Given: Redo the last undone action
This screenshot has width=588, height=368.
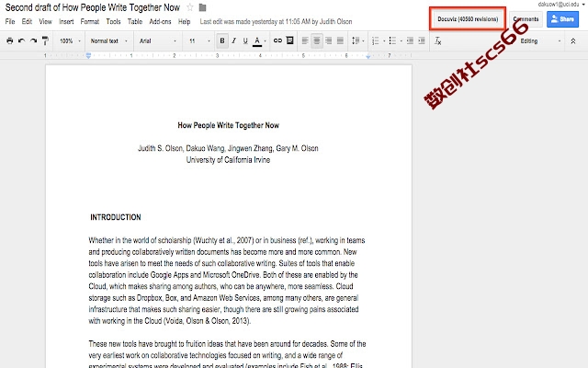Looking at the screenshot, I should click(33, 40).
